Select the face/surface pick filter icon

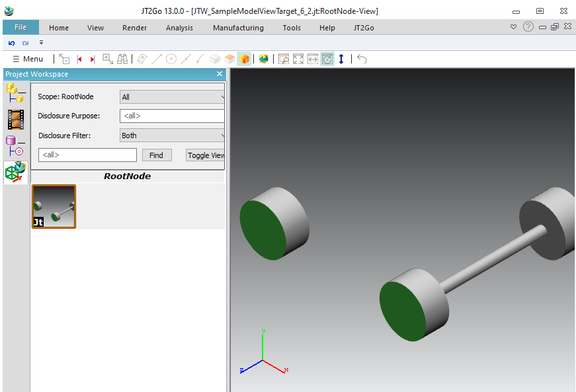pyautogui.click(x=142, y=59)
